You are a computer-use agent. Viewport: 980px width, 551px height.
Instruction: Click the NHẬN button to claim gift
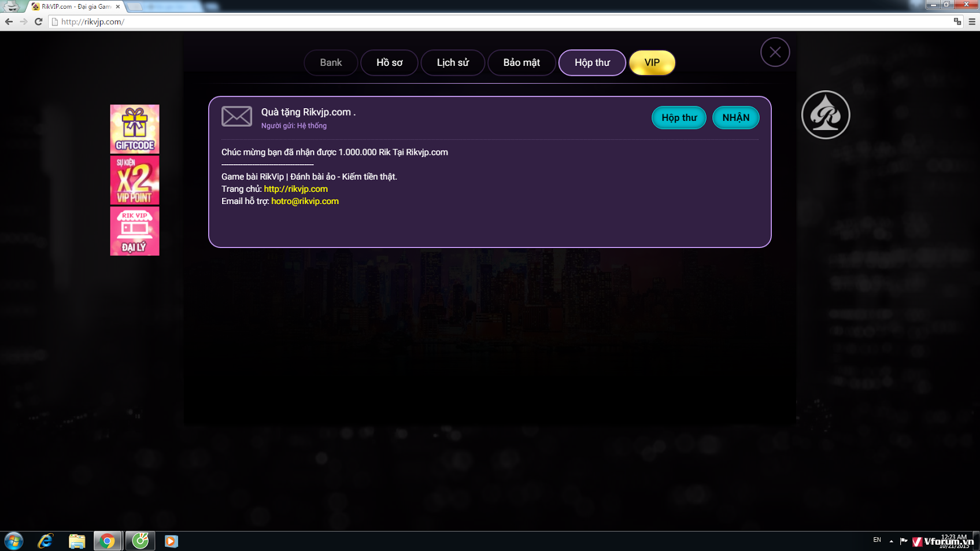coord(736,117)
